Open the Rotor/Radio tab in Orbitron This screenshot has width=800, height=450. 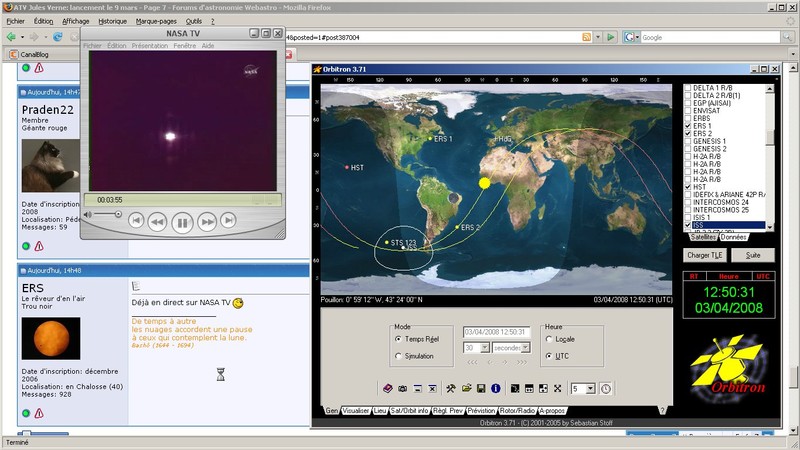coord(517,410)
